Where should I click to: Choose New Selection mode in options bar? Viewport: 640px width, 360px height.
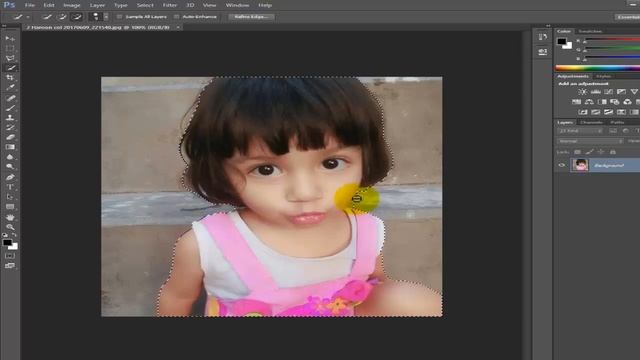point(47,17)
